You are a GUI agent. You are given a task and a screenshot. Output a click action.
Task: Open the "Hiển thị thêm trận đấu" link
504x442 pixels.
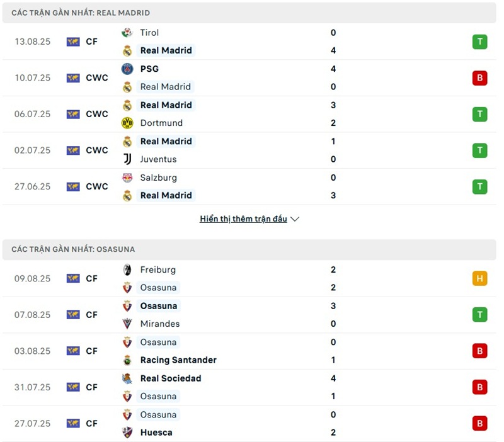[243, 219]
